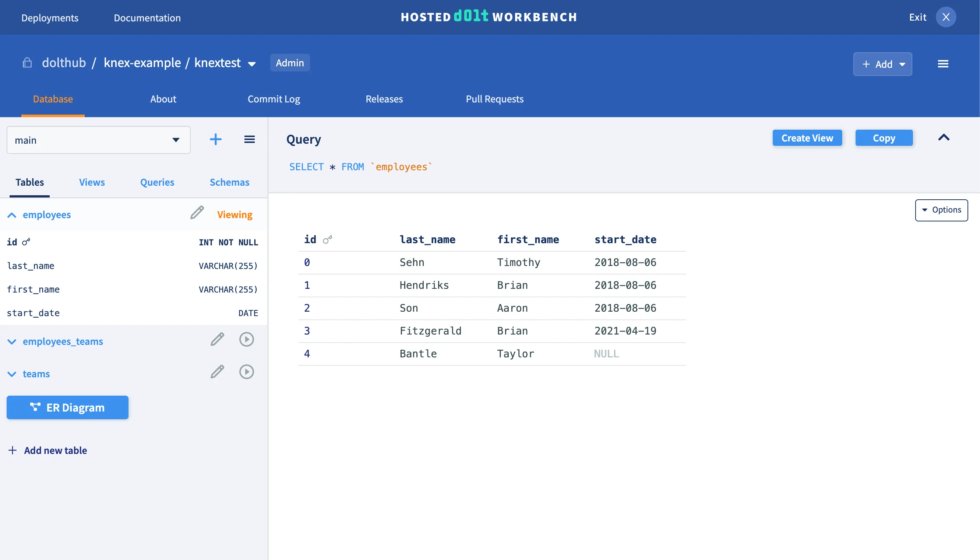Viewport: 980px width, 560px height.
Task: Open the Add dropdown button
Action: pyautogui.click(x=882, y=64)
